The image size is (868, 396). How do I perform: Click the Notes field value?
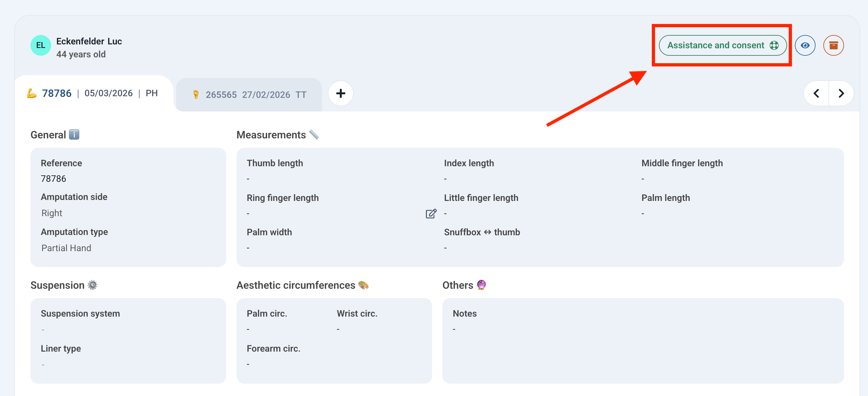coord(454,329)
